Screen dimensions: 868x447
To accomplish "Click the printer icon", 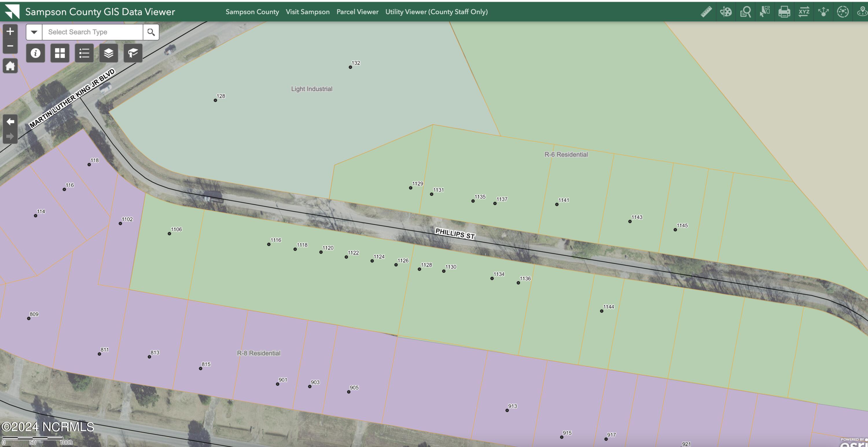I will tap(784, 12).
